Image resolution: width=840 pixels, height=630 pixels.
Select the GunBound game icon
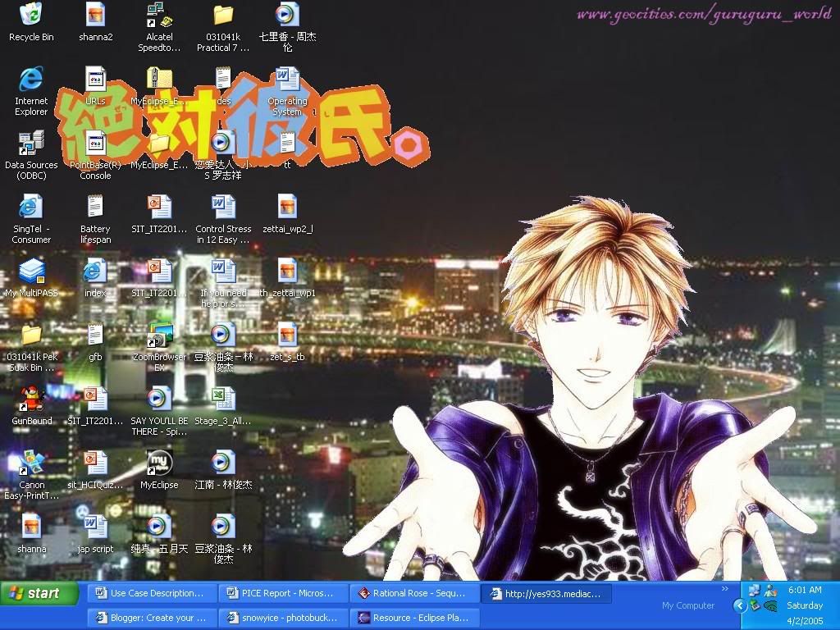(x=31, y=400)
